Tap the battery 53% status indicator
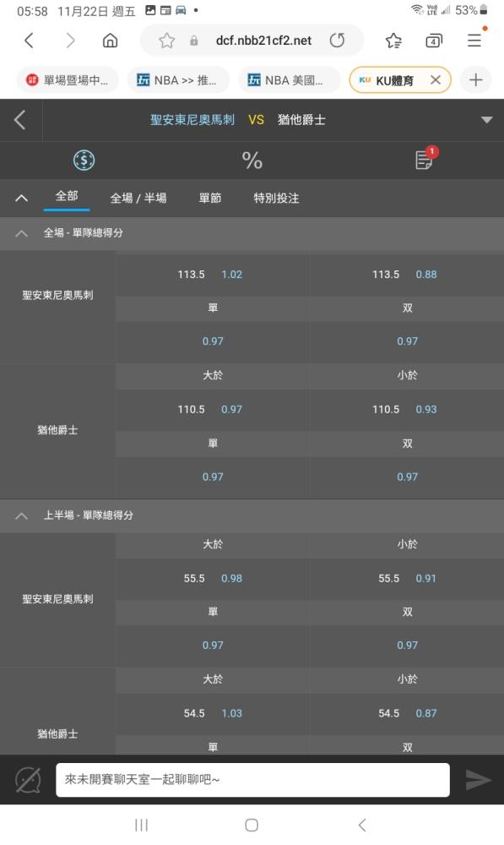Image resolution: width=504 pixels, height=845 pixels. (x=471, y=10)
